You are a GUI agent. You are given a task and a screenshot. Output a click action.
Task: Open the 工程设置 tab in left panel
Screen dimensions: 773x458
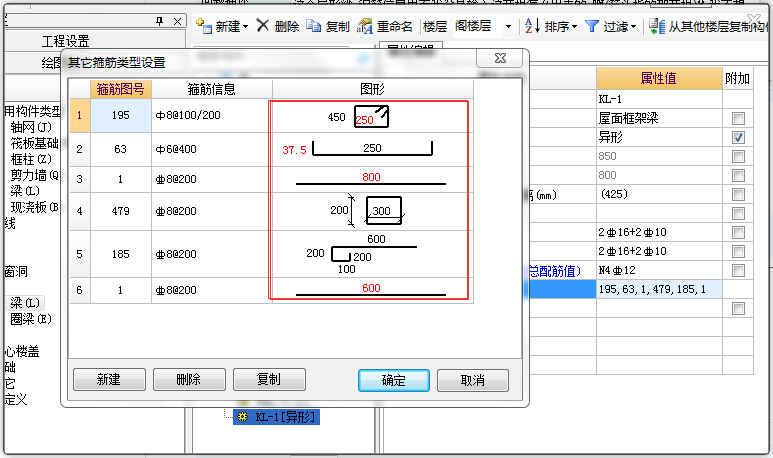pyautogui.click(x=65, y=41)
